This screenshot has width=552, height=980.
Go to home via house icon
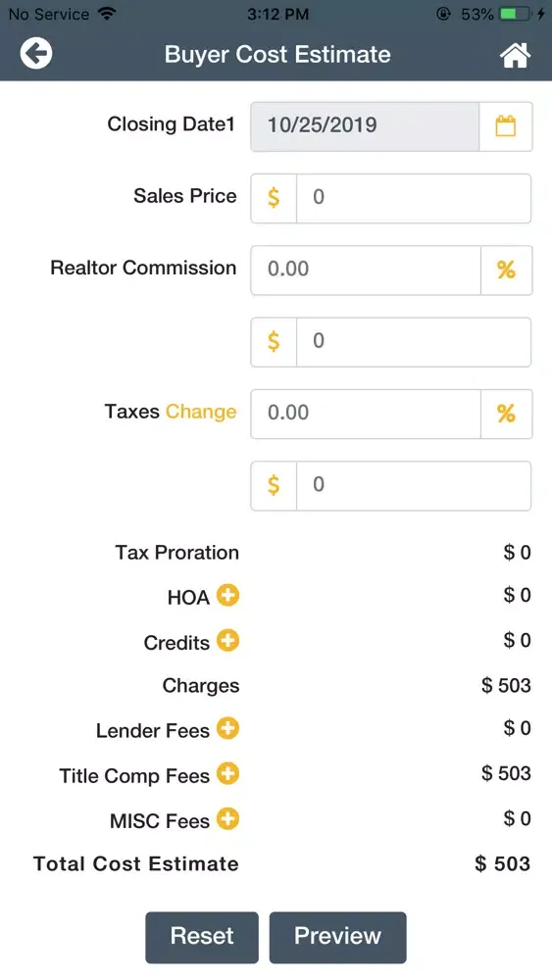click(515, 54)
